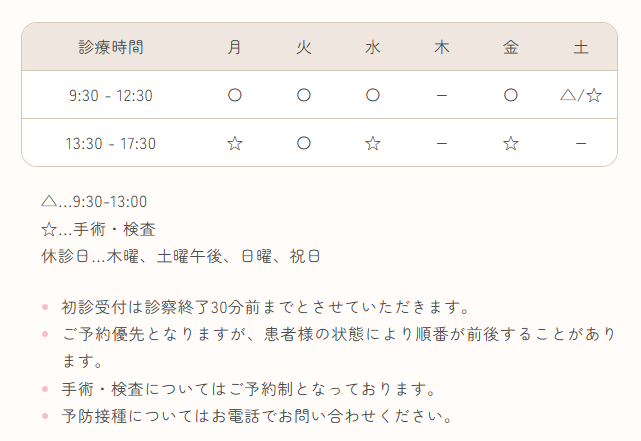Click the Wednesday afternoon star symbol
641x441 pixels.
coord(373,144)
